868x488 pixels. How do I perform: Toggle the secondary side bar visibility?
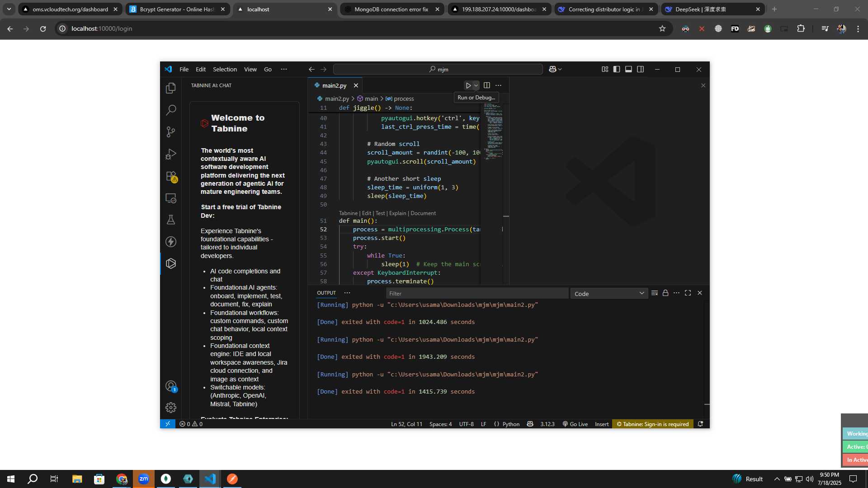[641, 69]
